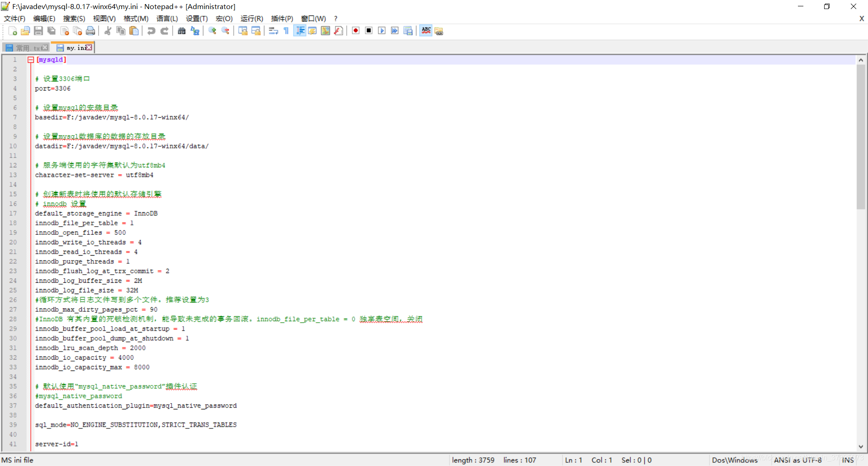Open the ? help menu

[x=335, y=19]
